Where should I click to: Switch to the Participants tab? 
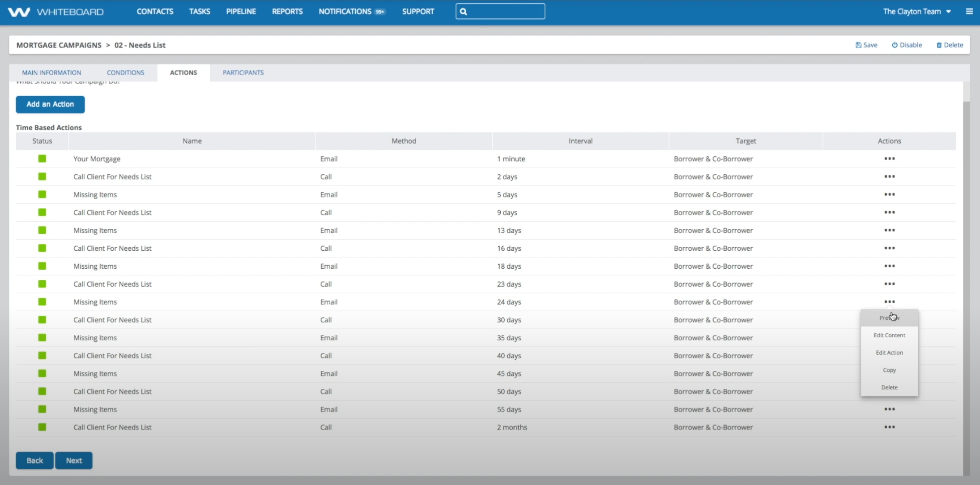click(x=243, y=73)
